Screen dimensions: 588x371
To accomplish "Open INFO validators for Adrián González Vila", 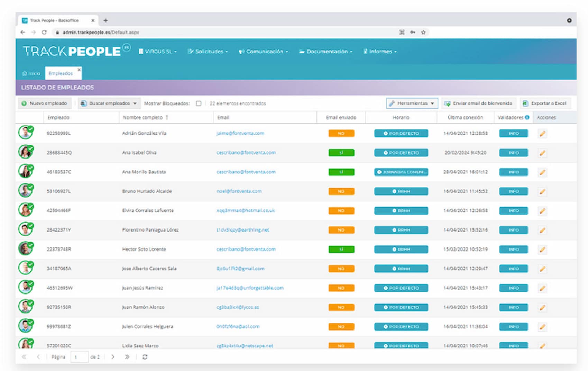I will (514, 134).
